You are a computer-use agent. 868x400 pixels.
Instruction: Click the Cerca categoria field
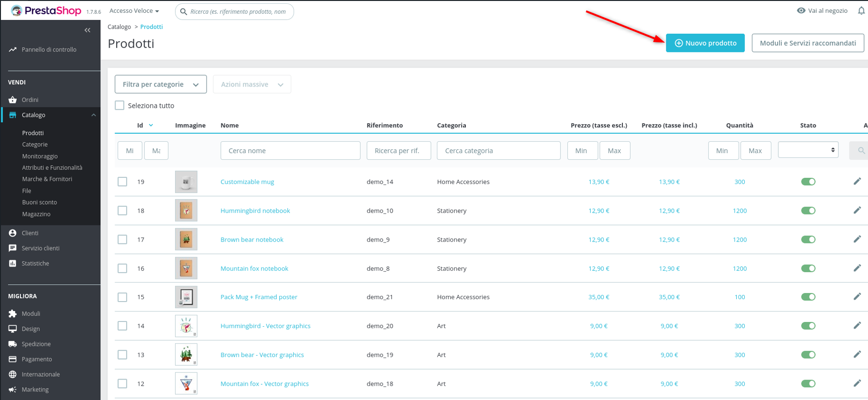click(x=499, y=150)
